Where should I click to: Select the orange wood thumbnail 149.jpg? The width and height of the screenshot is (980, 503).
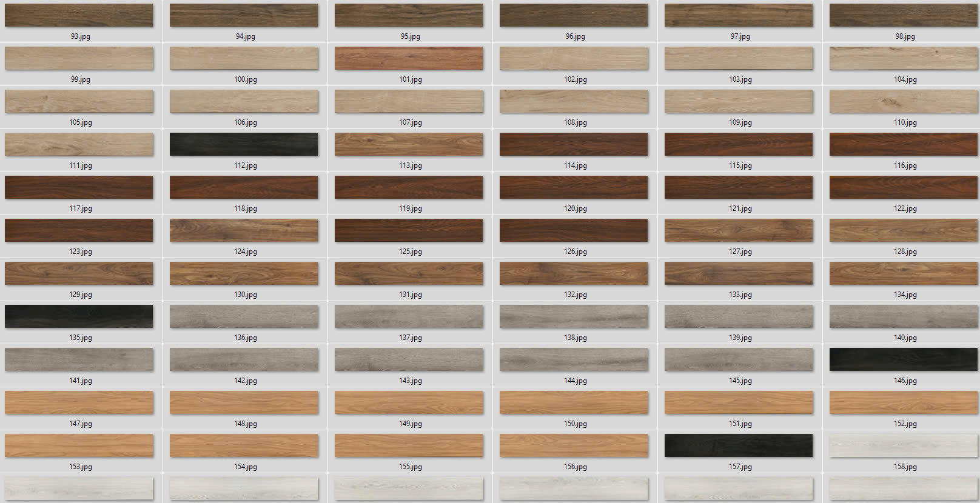(409, 402)
